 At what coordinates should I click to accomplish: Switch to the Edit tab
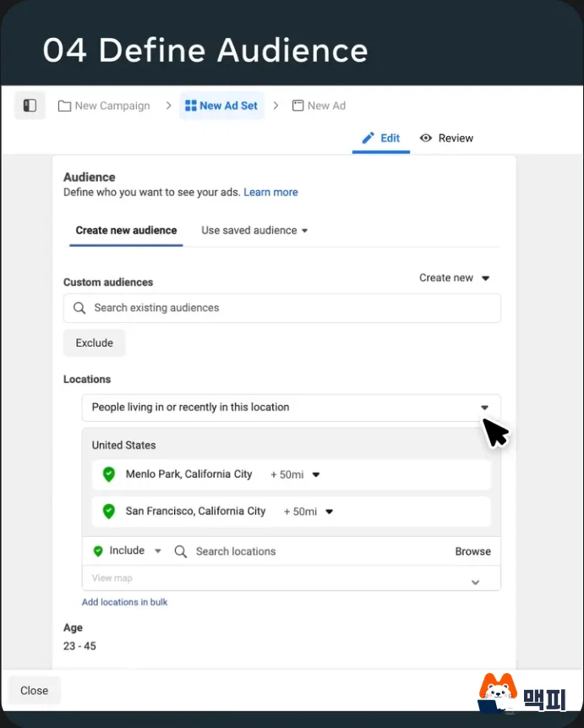pyautogui.click(x=380, y=139)
